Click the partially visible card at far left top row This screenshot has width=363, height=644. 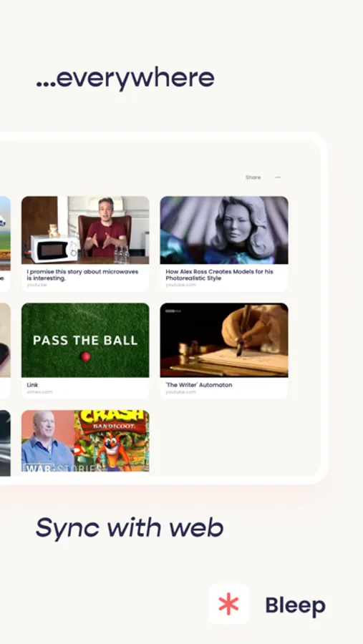[5, 244]
